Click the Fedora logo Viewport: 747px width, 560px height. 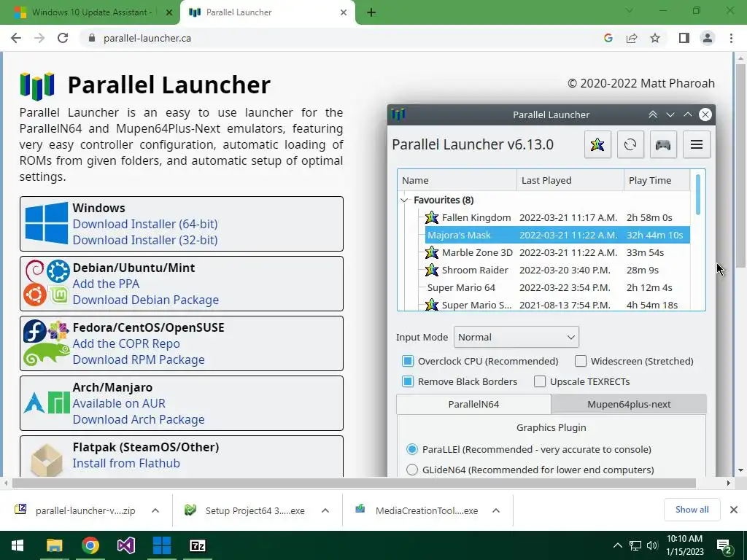coord(35,332)
